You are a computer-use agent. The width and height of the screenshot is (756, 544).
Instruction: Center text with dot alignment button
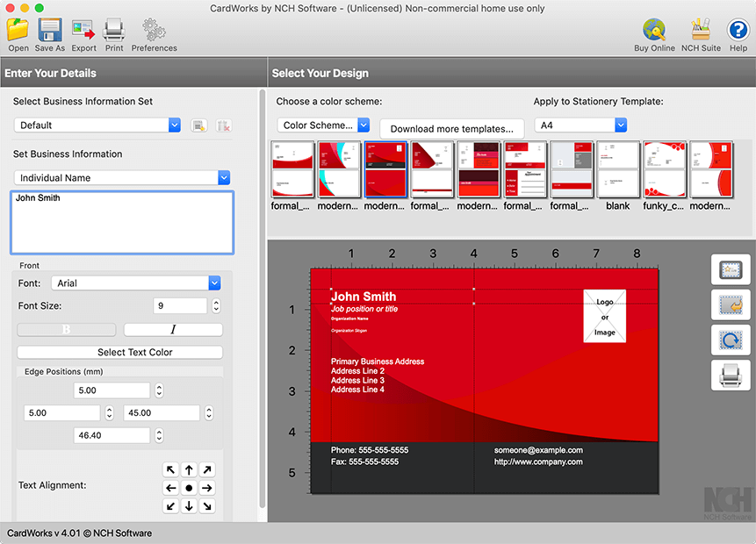click(x=189, y=488)
